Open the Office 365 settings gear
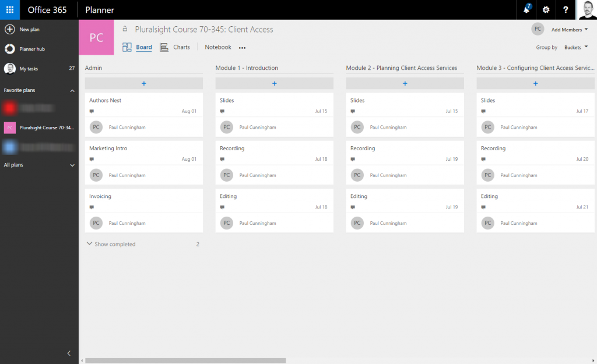 tap(546, 10)
